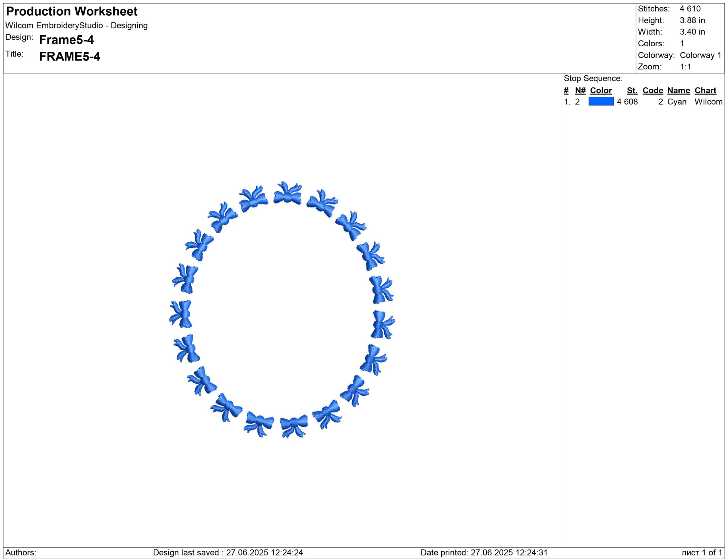Click the Chart column header
Viewport: 728px width, 560px height.
click(705, 91)
